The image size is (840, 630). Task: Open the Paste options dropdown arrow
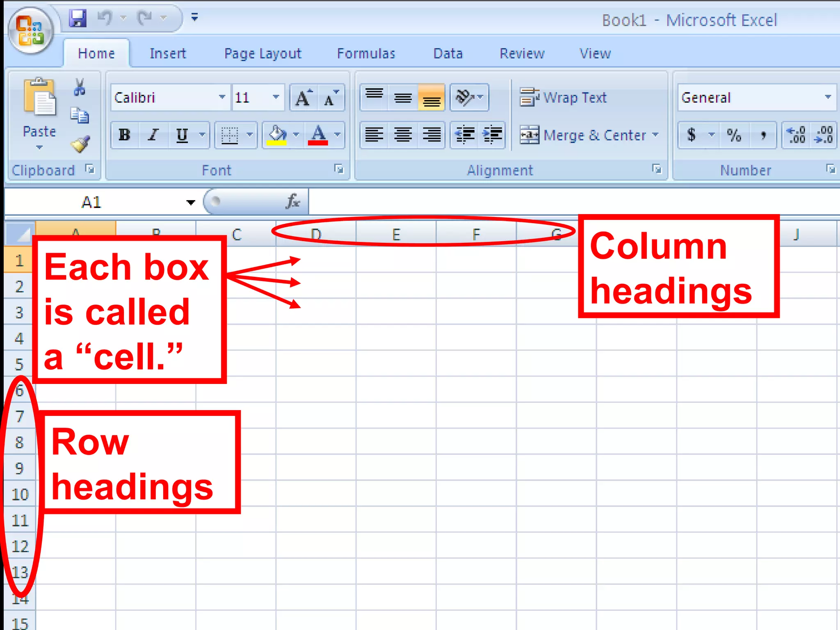[x=39, y=147]
